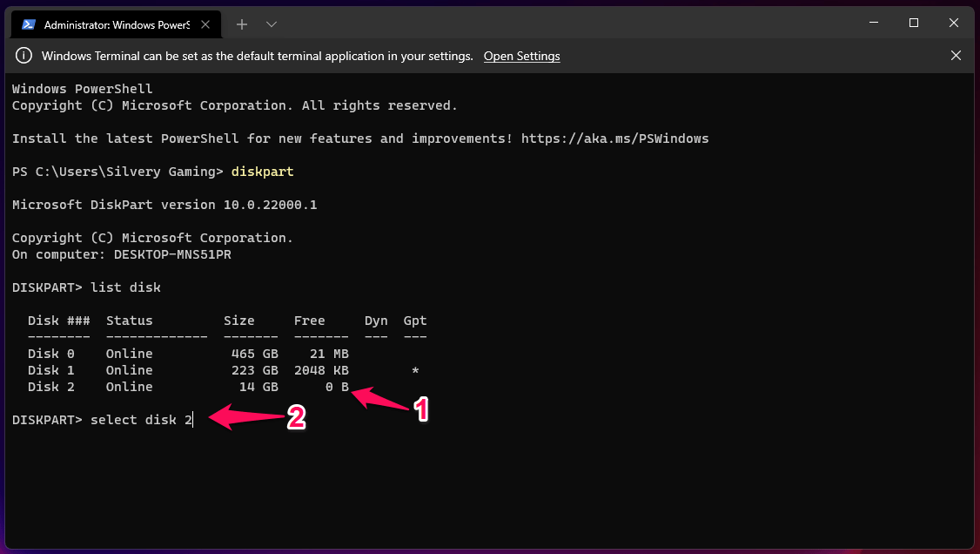
Task: Open a new terminal tab
Action: (242, 24)
